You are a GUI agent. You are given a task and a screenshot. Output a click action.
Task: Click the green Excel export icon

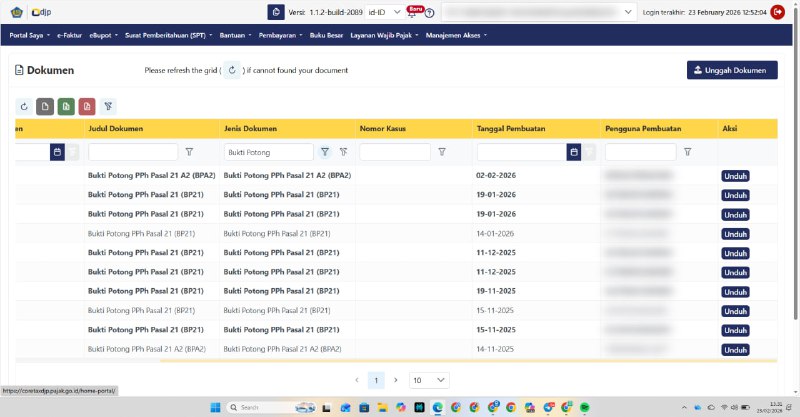point(66,106)
